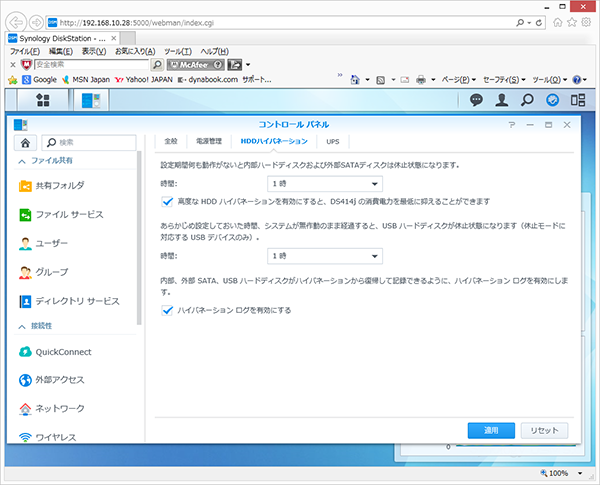
Task: Select the Synology DiskStation browser tab
Action: 63,38
